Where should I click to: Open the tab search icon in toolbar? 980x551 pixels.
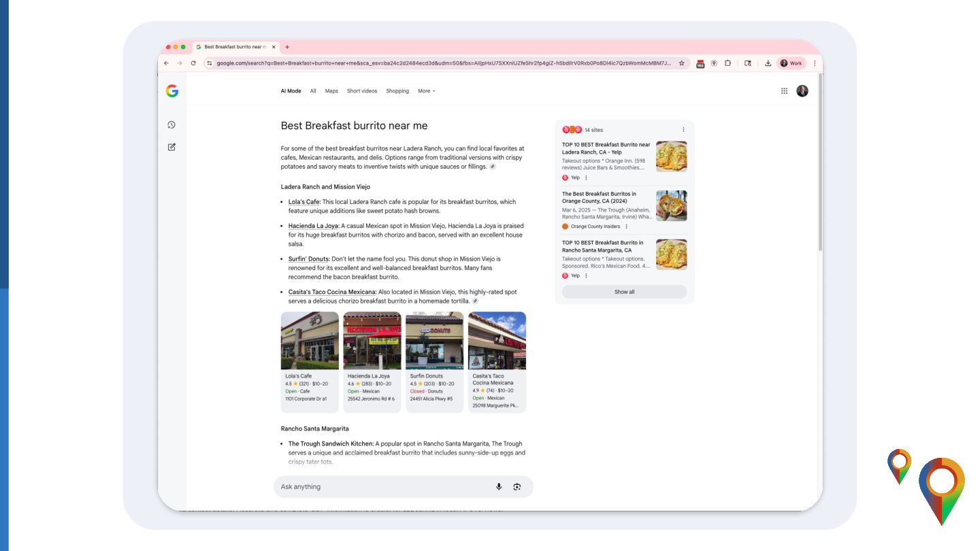tap(748, 63)
